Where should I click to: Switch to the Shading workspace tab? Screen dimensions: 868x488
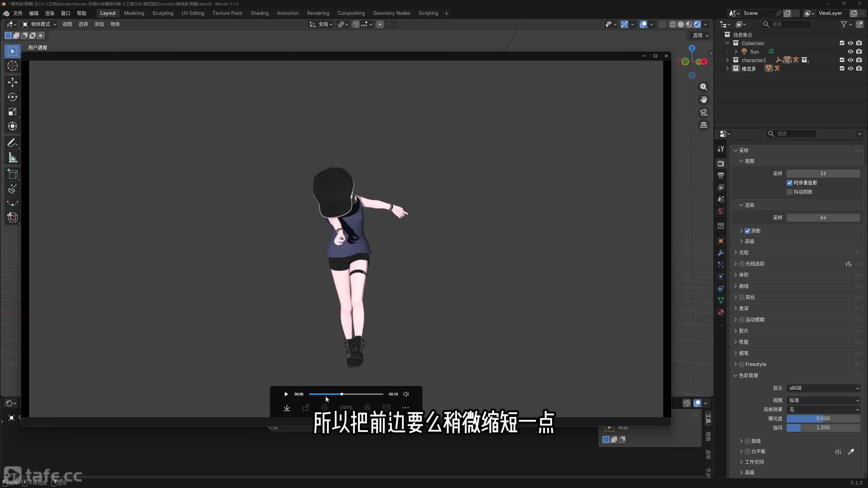coord(259,13)
